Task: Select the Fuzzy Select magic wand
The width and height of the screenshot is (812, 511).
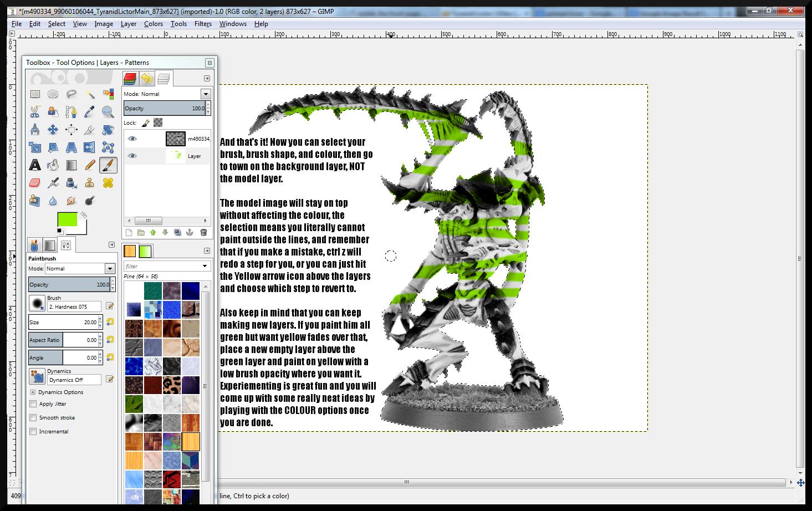Action: tap(89, 94)
